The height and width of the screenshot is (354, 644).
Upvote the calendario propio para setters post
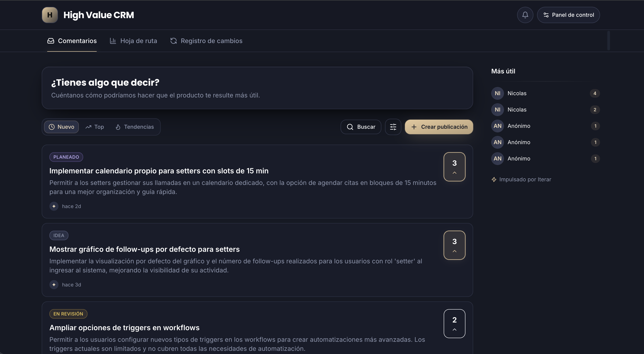pyautogui.click(x=454, y=167)
